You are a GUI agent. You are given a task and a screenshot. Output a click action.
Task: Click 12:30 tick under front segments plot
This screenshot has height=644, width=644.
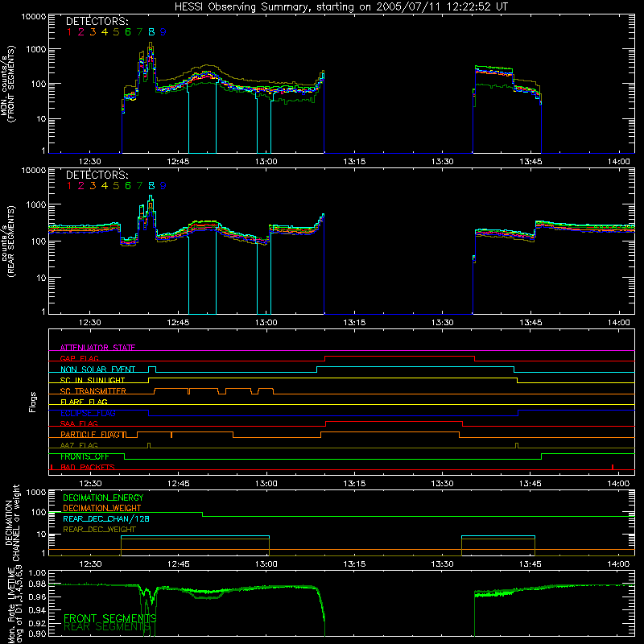coord(90,162)
